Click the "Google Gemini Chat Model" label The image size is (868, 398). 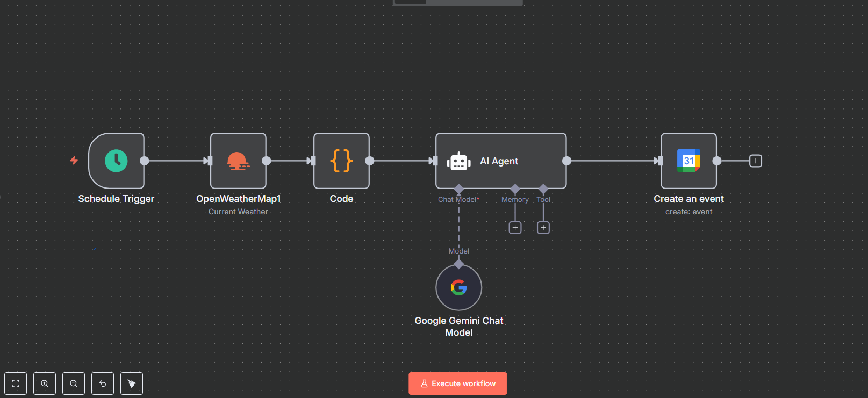(x=458, y=327)
